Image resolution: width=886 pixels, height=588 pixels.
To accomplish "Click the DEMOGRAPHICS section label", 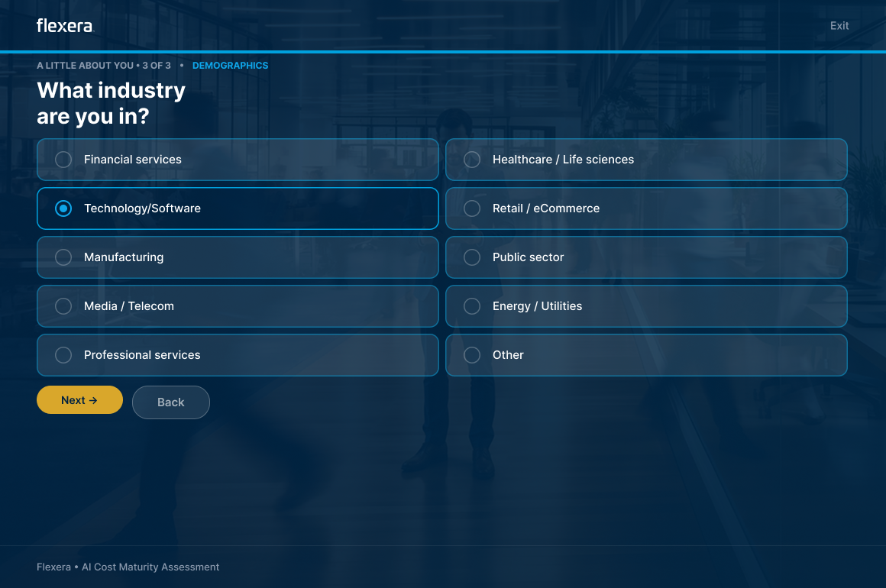I will tap(230, 66).
